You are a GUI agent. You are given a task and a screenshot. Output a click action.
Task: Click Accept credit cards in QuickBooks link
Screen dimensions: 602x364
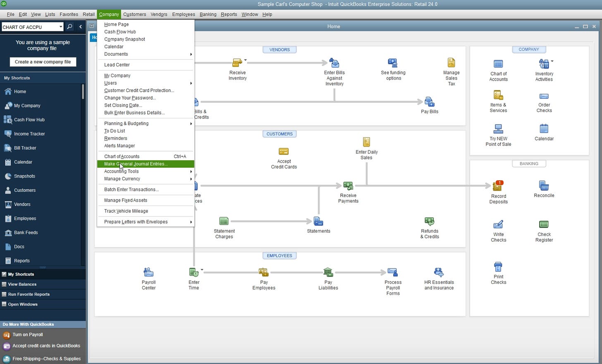point(46,346)
